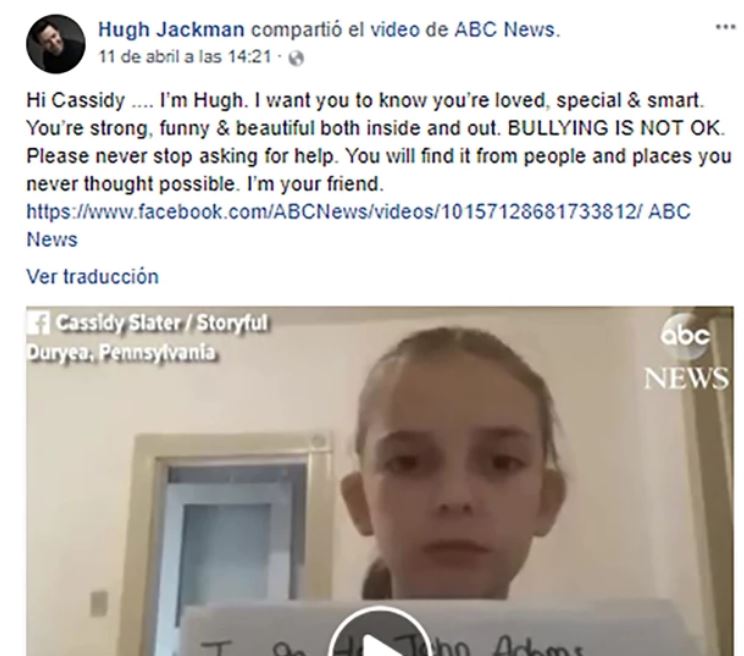
Task: Click the 'Duryea, Pennsylvania' location caption
Action: 121,352
